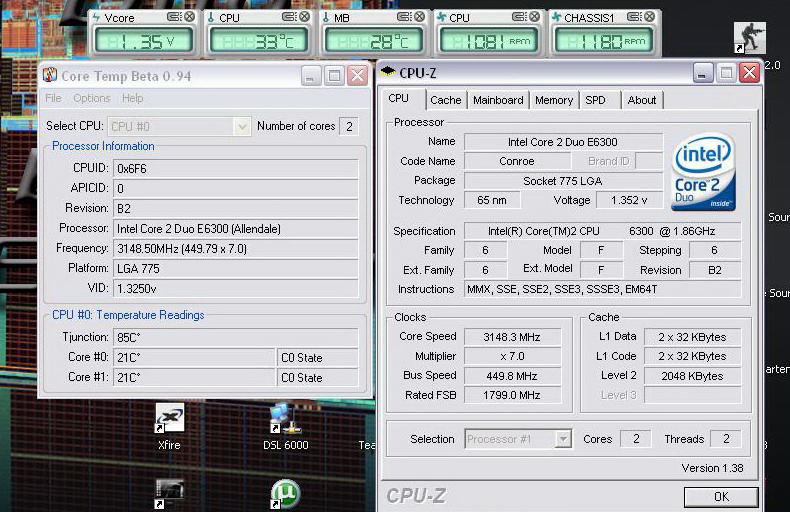Click the Vcore monitor settings icon
This screenshot has width=790, height=512.
pos(173,17)
